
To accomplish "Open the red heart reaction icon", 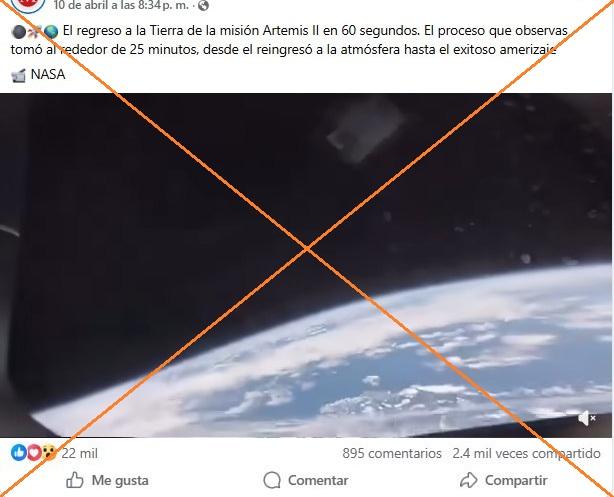I will tap(34, 453).
